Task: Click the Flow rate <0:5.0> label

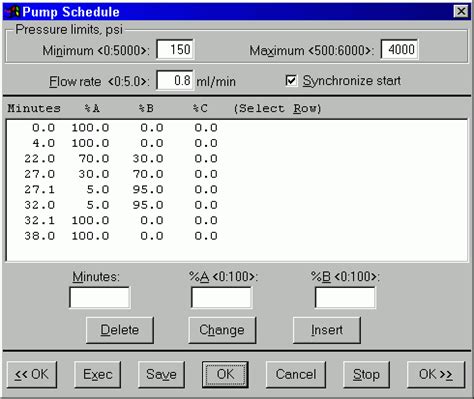Action: pos(99,81)
